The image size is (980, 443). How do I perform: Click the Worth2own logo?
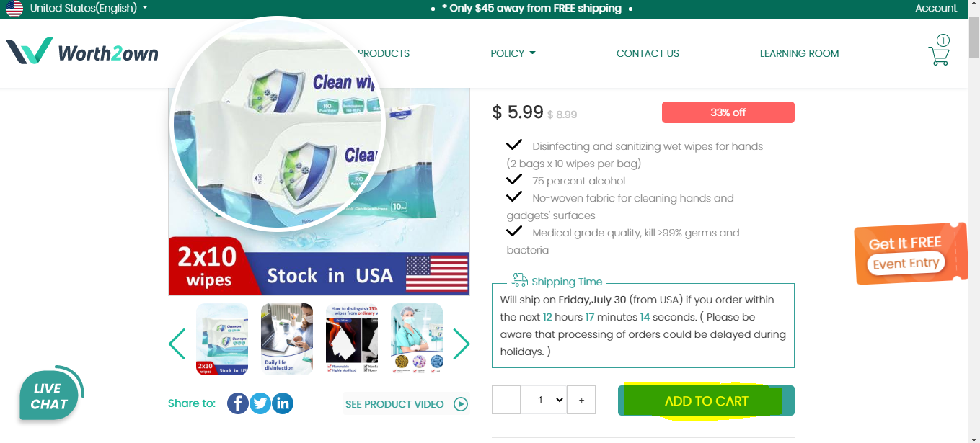(82, 53)
